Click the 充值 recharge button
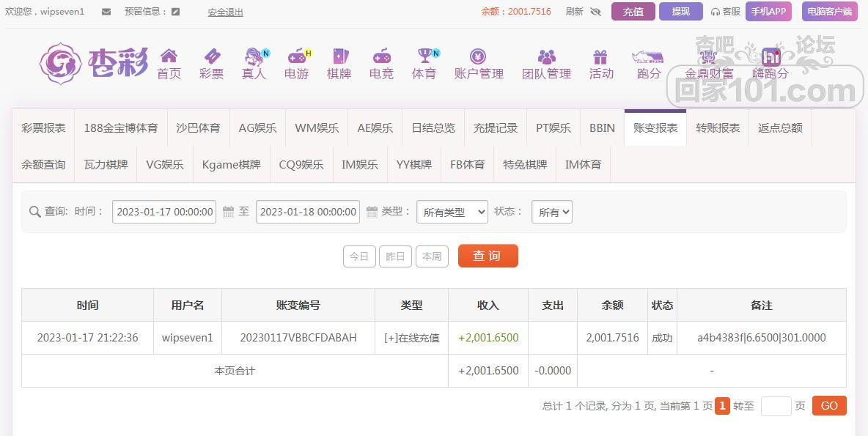The height and width of the screenshot is (436, 868). [633, 12]
